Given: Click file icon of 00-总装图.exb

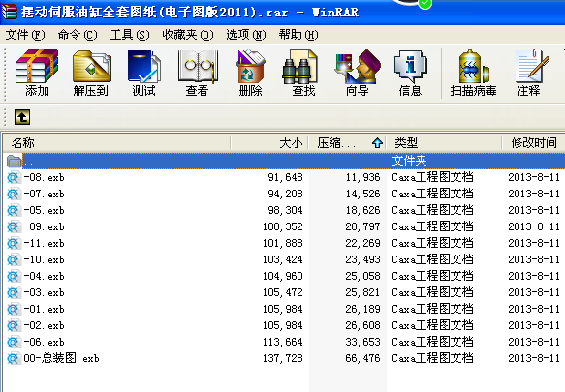Looking at the screenshot, I should [14, 358].
